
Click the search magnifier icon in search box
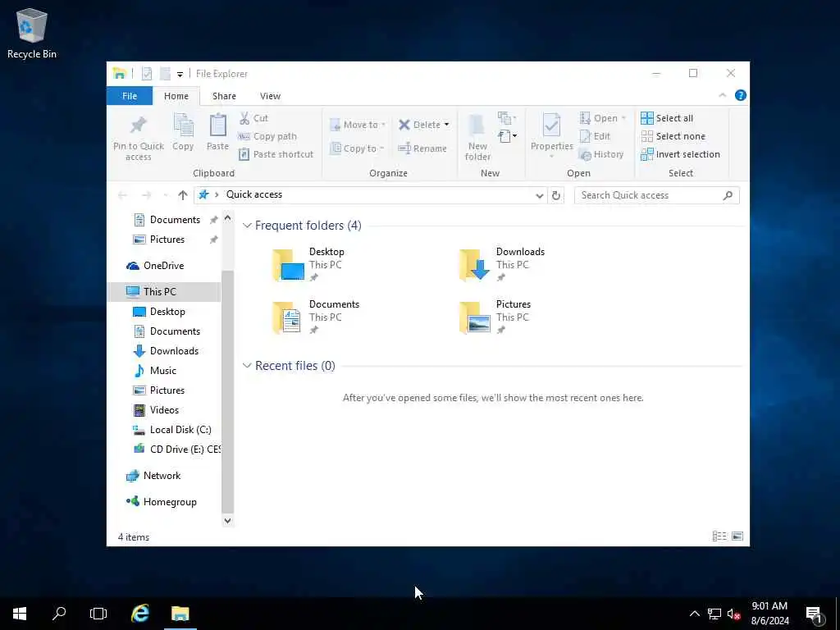(728, 195)
